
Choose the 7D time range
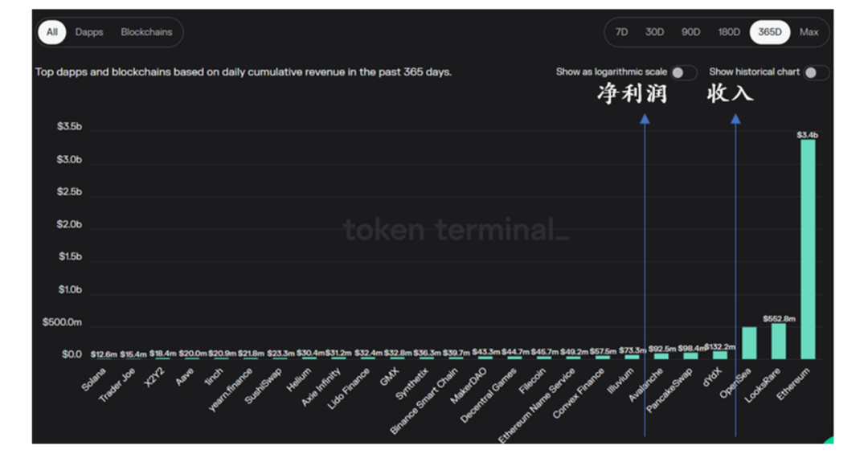coord(621,32)
